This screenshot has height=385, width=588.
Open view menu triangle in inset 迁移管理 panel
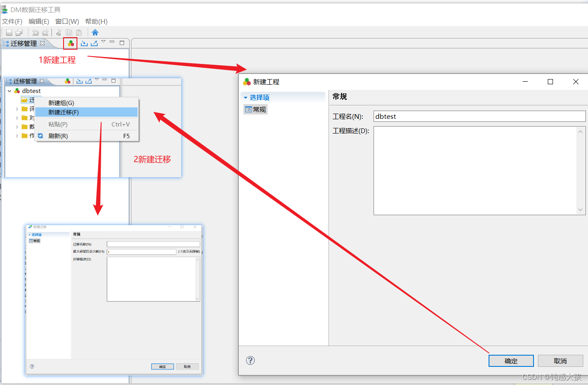pos(97,79)
